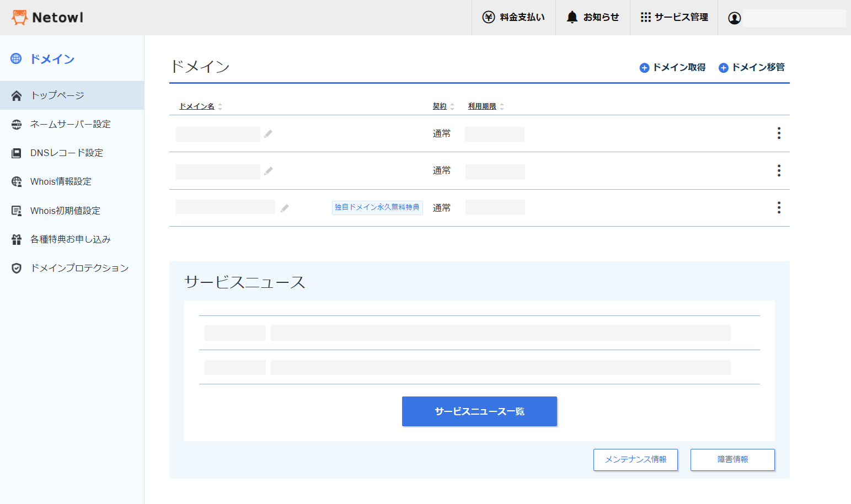851x504 pixels.
Task: Click the edit pencil in first domain row
Action: pos(268,133)
